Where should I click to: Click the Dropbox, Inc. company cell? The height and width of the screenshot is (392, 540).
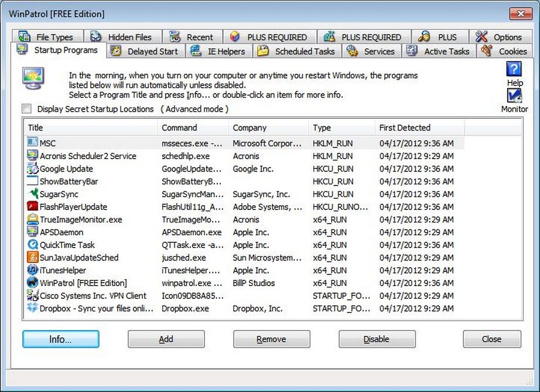point(258,308)
